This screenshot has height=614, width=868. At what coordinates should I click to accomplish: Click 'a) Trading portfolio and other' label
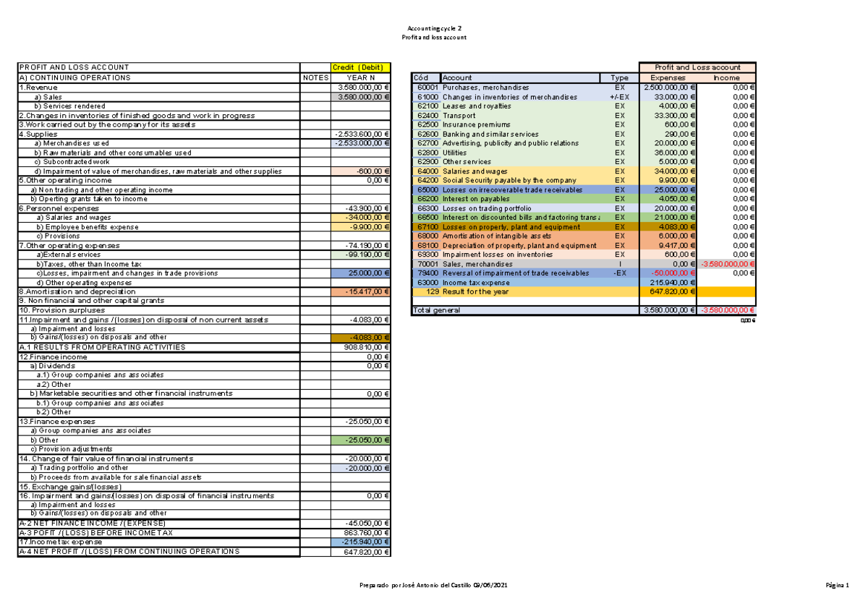[x=79, y=468]
